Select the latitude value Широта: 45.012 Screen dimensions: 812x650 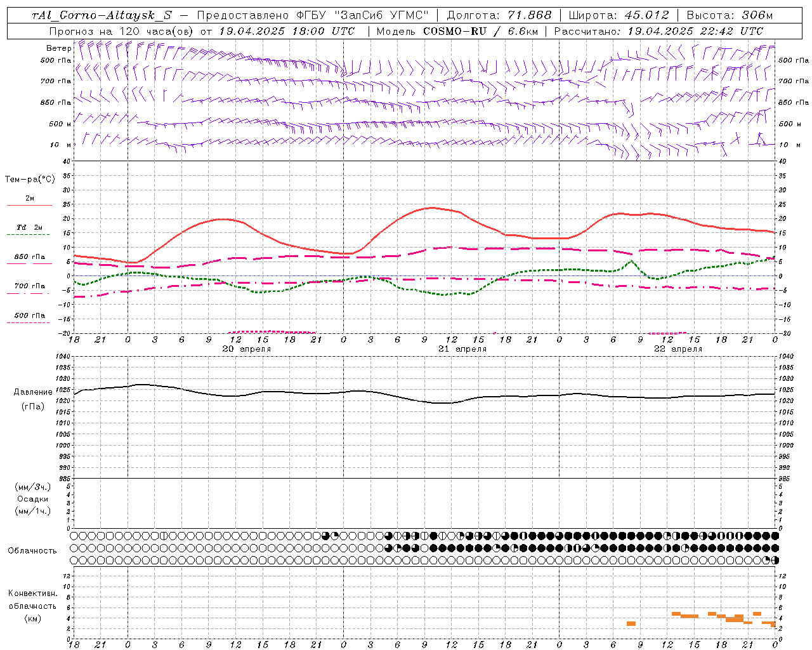619,15
